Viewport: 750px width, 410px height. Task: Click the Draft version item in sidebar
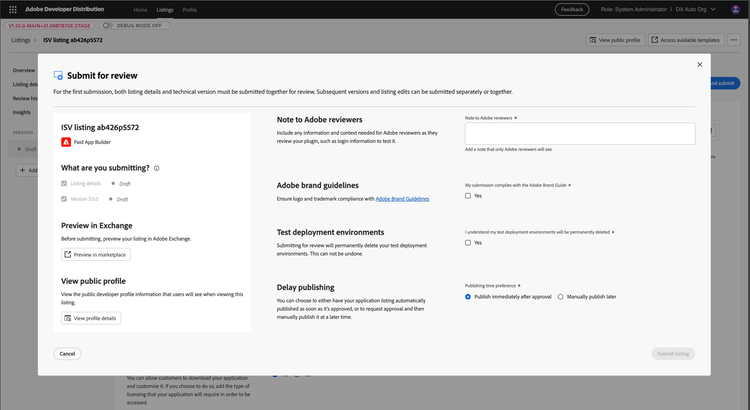click(24, 149)
